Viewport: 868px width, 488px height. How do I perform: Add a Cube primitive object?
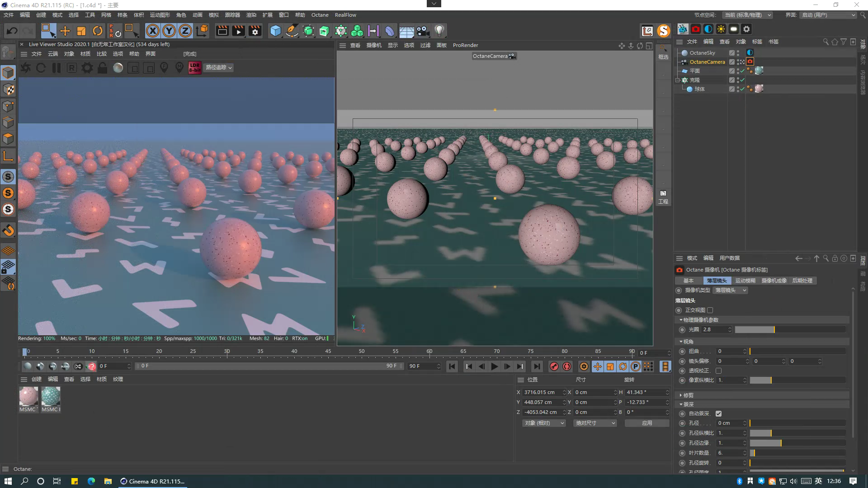[x=275, y=31]
